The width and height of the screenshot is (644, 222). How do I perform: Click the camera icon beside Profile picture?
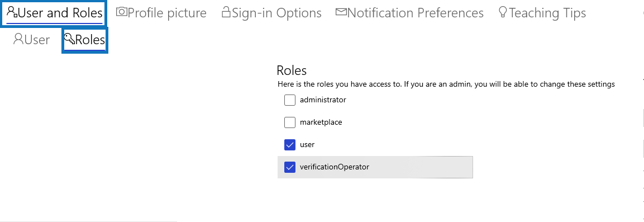click(122, 12)
